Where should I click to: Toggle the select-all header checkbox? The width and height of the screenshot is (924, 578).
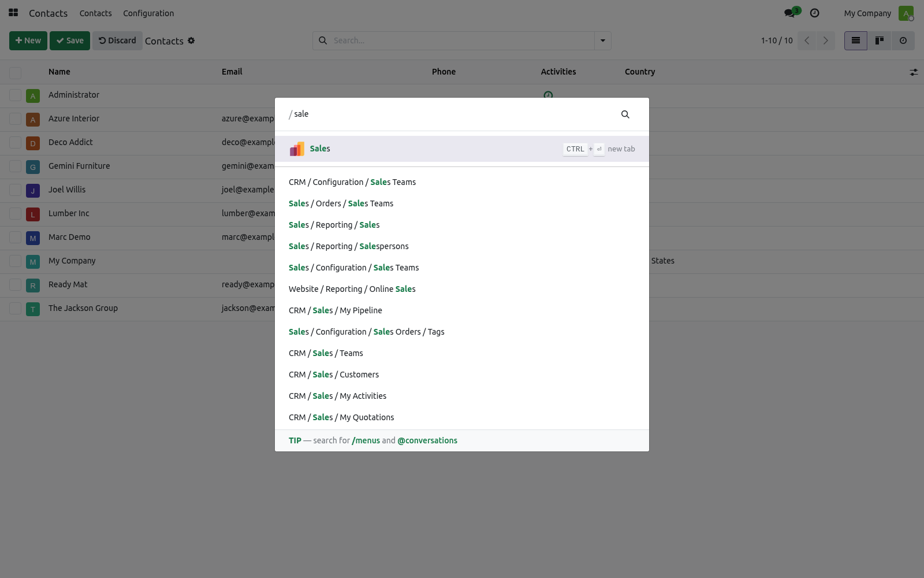[16, 73]
